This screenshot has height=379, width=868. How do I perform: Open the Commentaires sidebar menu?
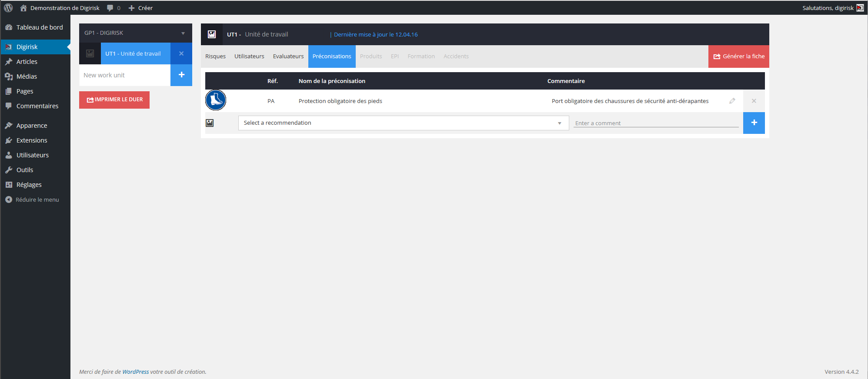[35, 106]
